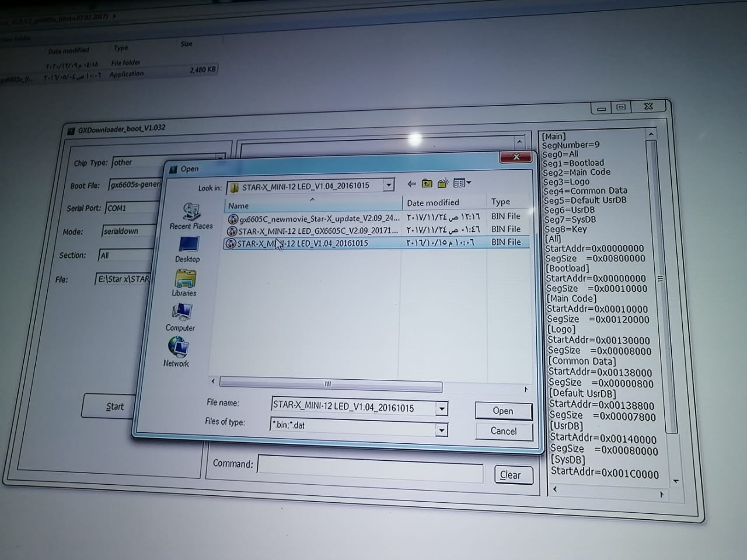Open the Boot File combo box in GXDownloader
Screen dimensions: 747x560
pyautogui.click(x=136, y=184)
